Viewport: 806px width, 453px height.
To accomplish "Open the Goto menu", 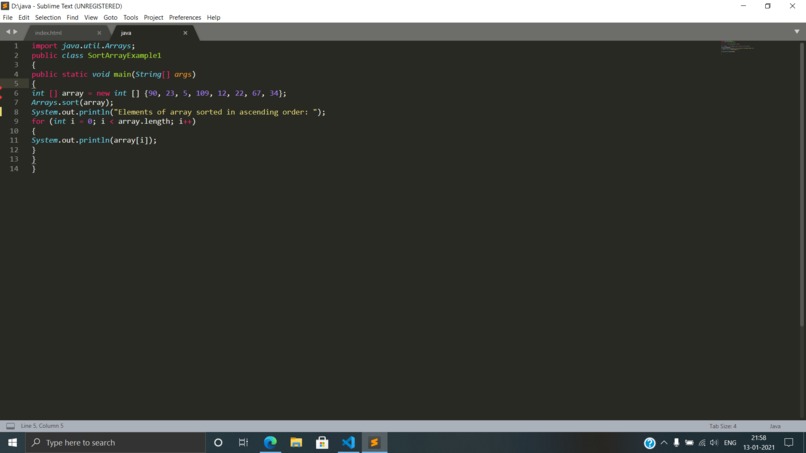I will [111, 17].
